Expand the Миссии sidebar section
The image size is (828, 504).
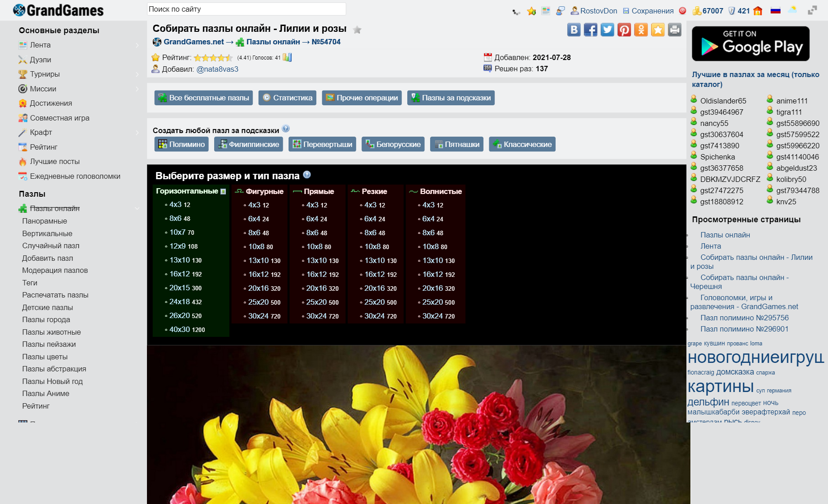click(137, 89)
